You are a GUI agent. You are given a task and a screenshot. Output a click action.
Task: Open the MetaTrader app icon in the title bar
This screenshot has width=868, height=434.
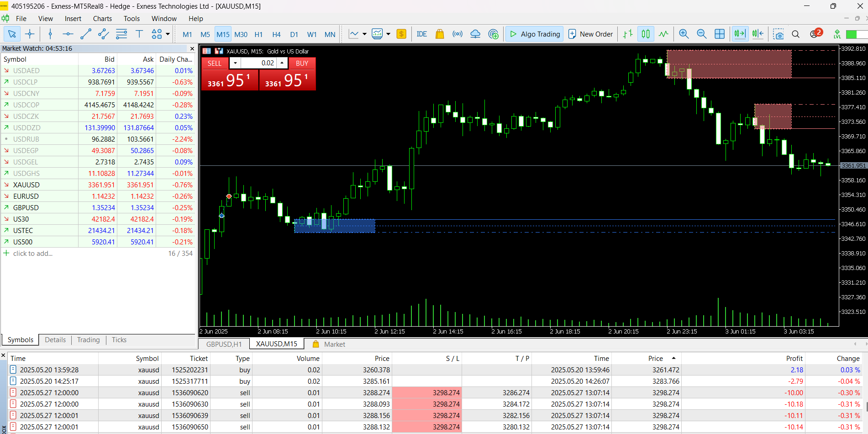click(x=4, y=6)
